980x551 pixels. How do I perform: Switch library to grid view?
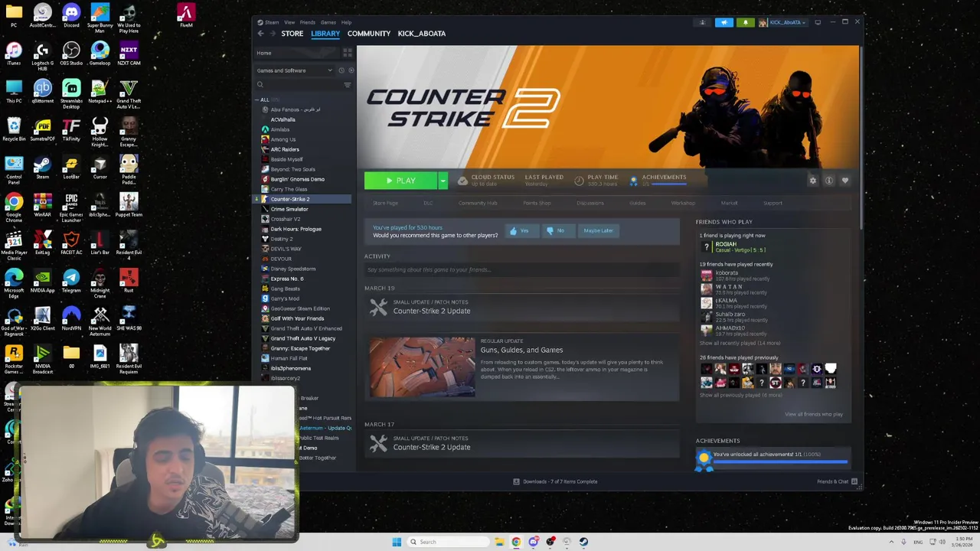348,53
